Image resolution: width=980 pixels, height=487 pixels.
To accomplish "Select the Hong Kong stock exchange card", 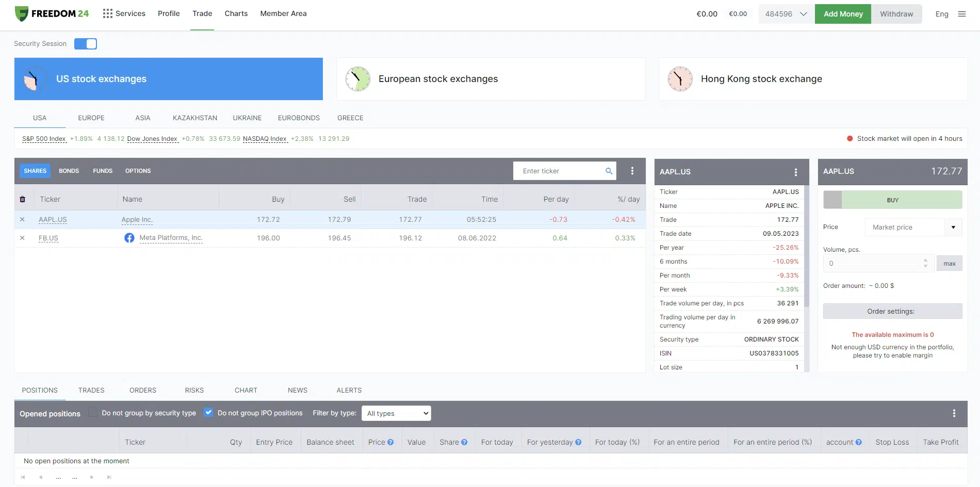I will (813, 79).
